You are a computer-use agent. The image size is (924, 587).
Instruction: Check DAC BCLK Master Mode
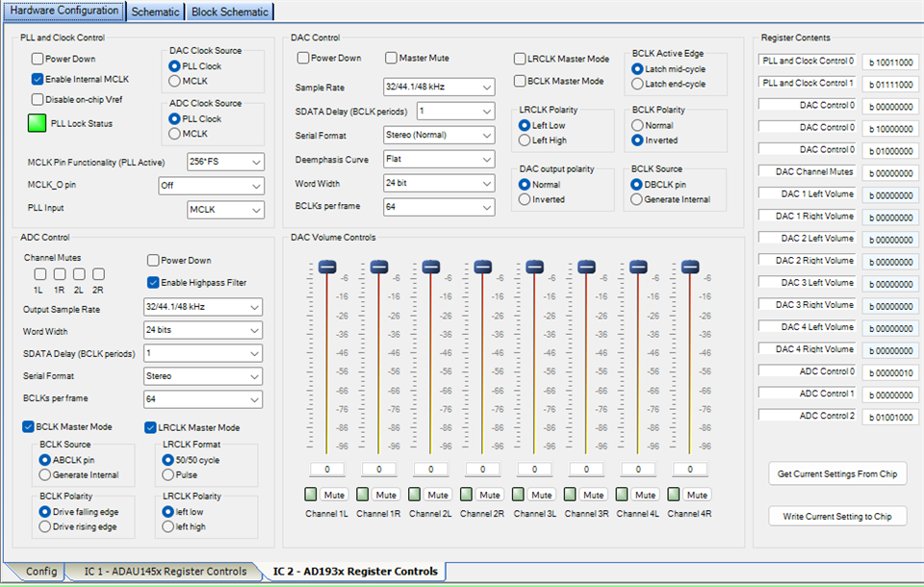click(520, 81)
